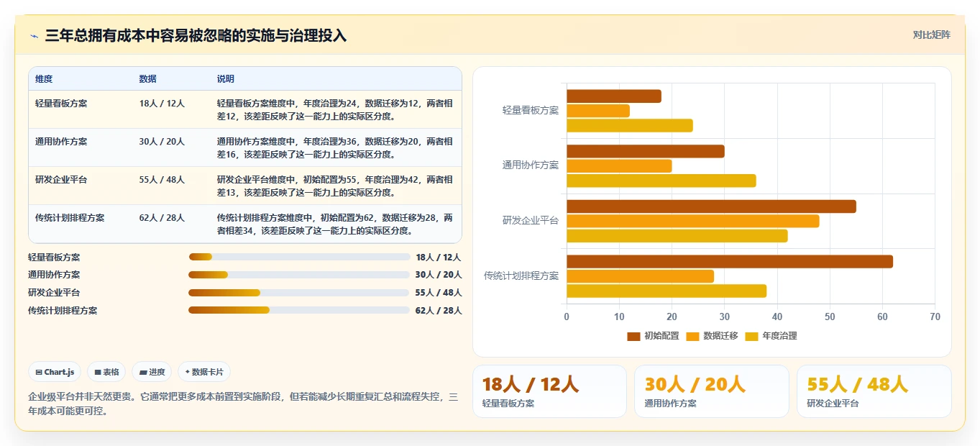The image size is (980, 446).
Task: Click the 对比矩阵 label in header
Action: pyautogui.click(x=931, y=35)
